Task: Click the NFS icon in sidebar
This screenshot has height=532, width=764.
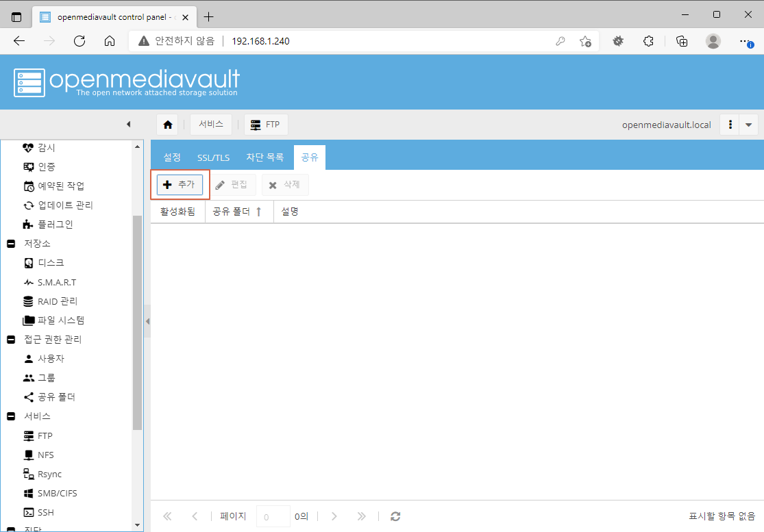Action: tap(29, 455)
